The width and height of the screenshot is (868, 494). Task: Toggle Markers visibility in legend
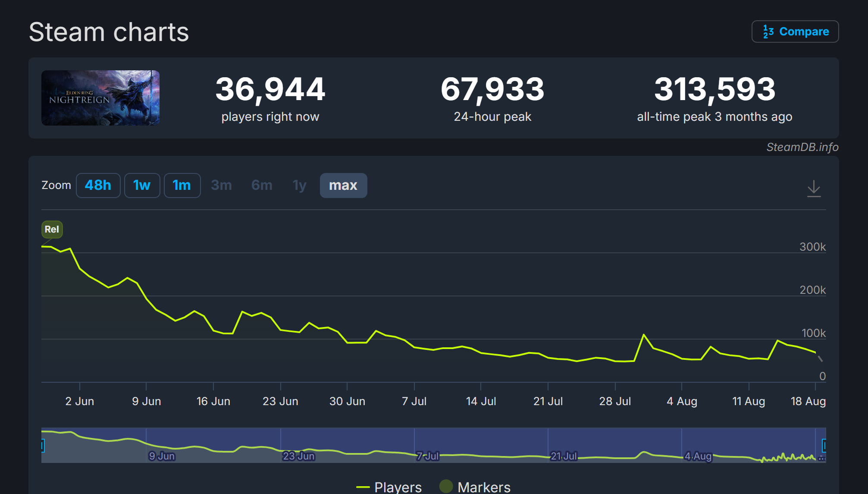click(x=483, y=487)
